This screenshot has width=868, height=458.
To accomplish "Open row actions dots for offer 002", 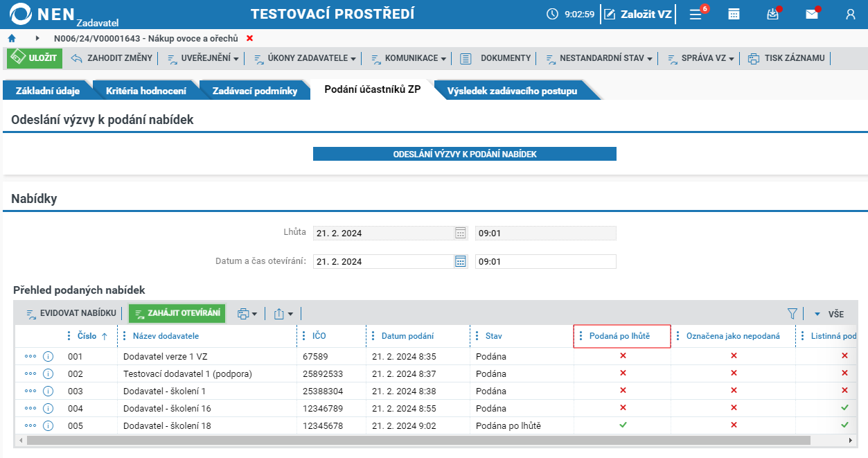I will (x=30, y=373).
